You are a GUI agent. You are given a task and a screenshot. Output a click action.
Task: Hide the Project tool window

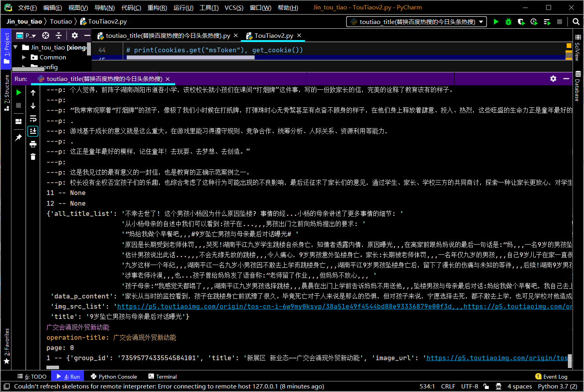[x=87, y=35]
